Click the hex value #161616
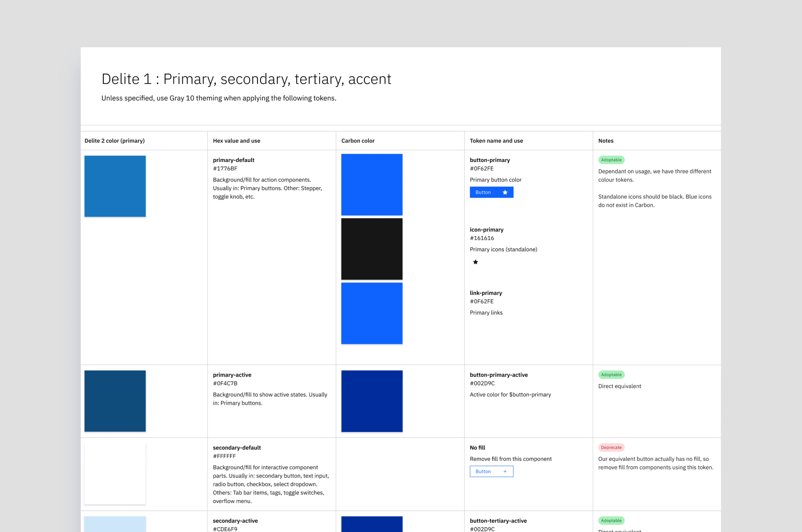This screenshot has width=802, height=532. pyautogui.click(x=482, y=238)
